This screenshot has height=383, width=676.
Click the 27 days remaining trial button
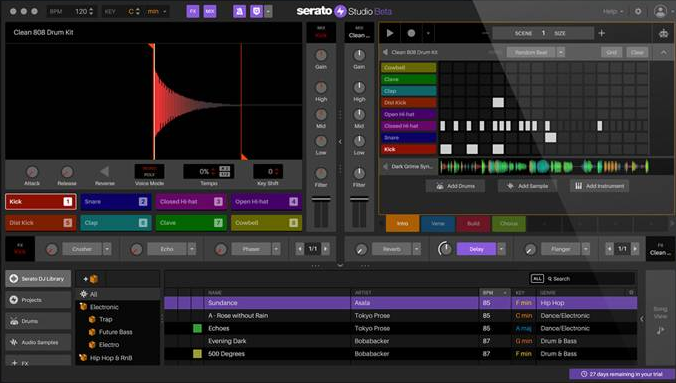pos(621,374)
